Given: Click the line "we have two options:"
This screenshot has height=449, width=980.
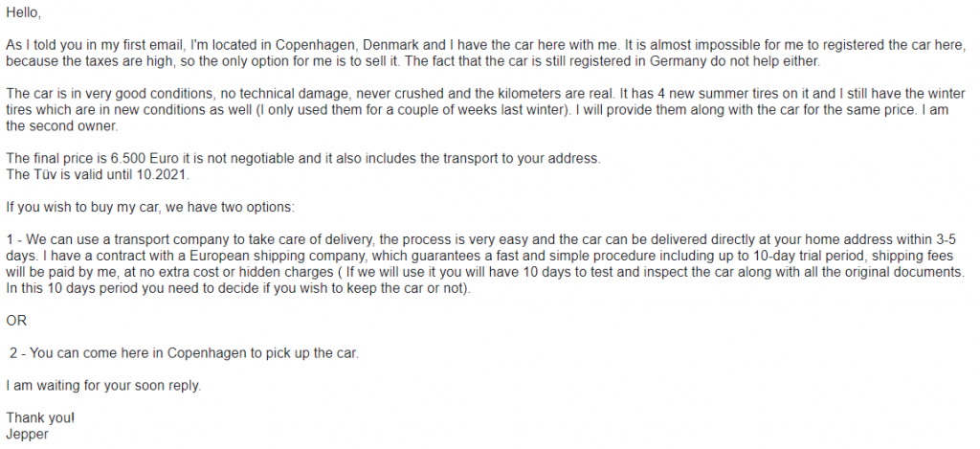Looking at the screenshot, I should click(230, 208).
